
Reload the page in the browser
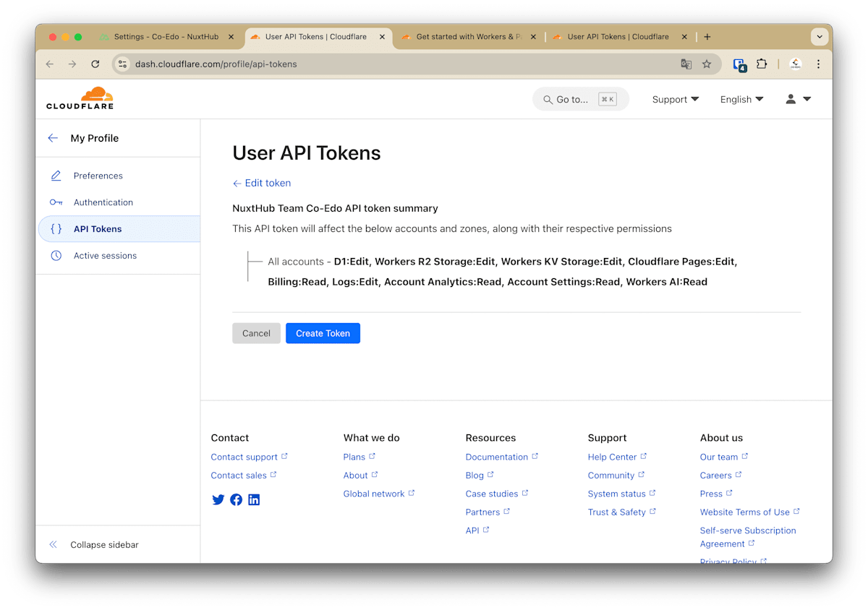pyautogui.click(x=95, y=64)
